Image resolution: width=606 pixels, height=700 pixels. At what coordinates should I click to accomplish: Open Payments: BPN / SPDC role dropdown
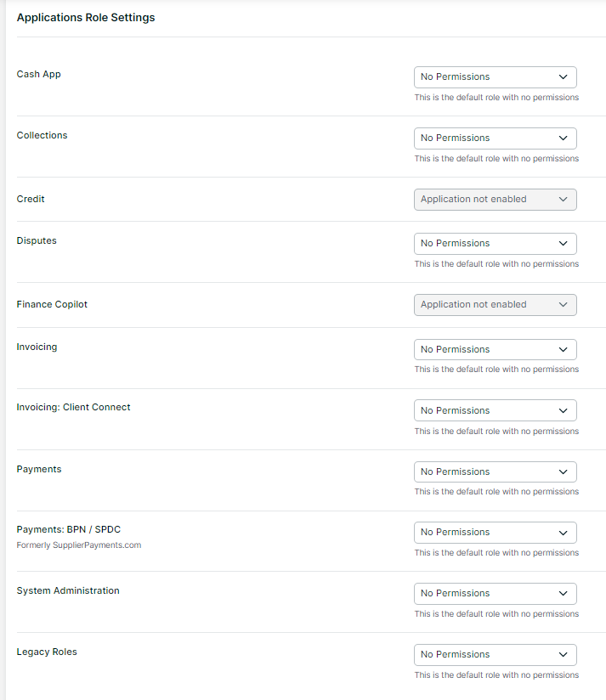coord(495,533)
